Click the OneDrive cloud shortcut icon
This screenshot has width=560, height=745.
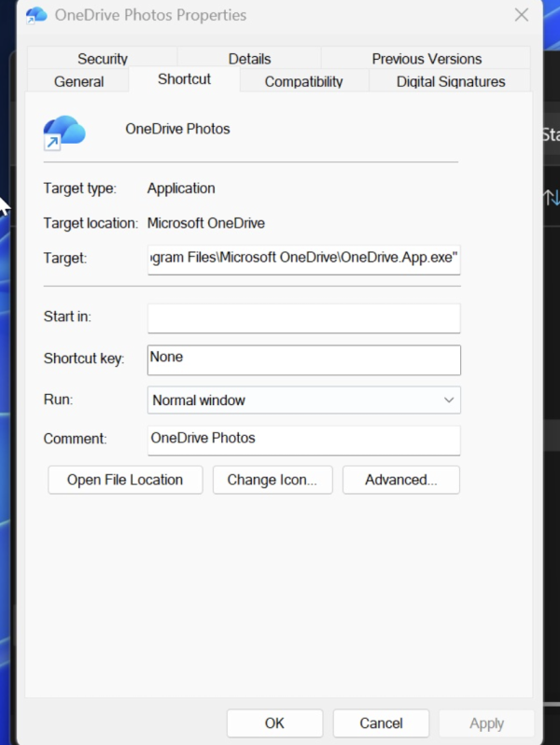[x=64, y=133]
